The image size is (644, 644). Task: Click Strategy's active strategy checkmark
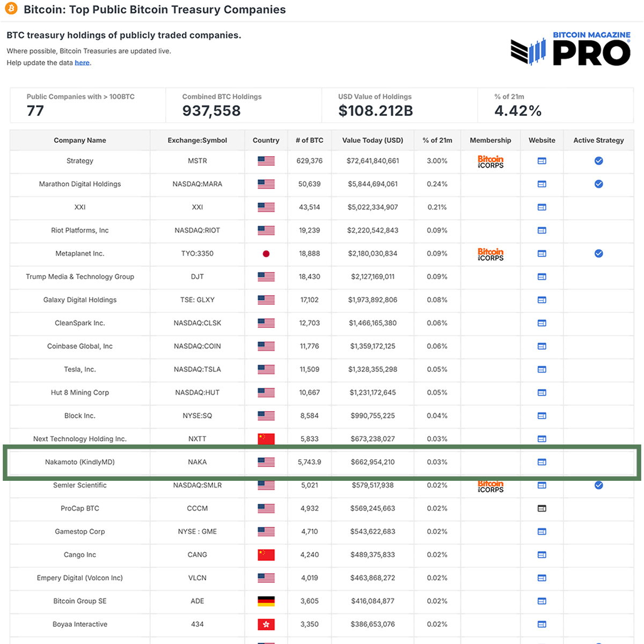(x=599, y=161)
